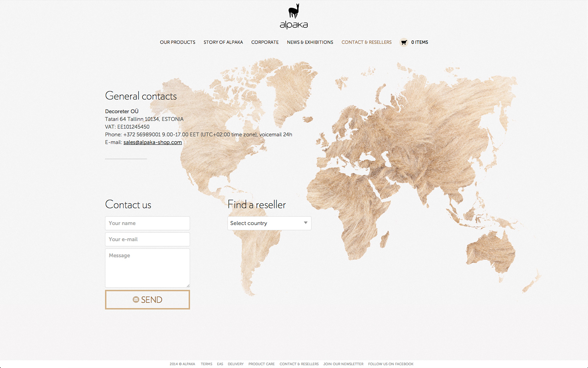Expand the Select country dropdown arrow

pyautogui.click(x=305, y=223)
